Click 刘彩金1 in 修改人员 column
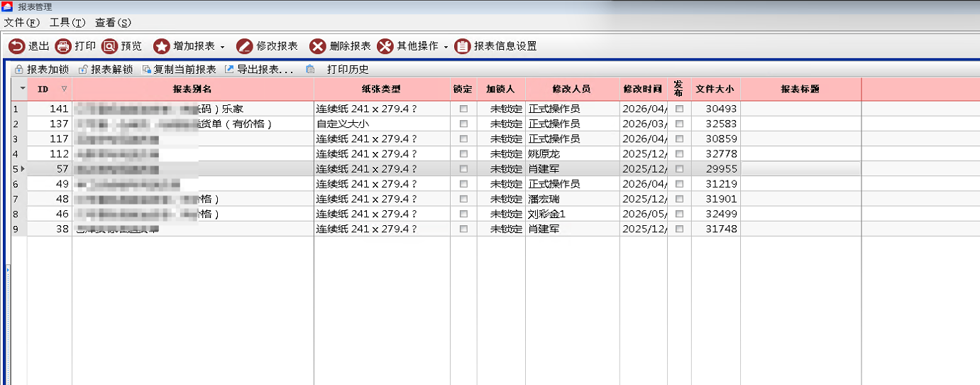 (572, 214)
